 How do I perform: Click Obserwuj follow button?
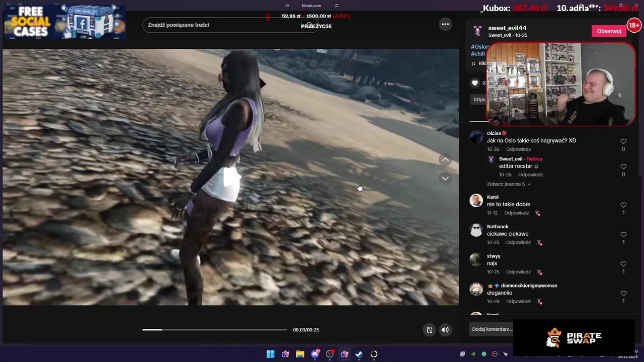point(609,31)
